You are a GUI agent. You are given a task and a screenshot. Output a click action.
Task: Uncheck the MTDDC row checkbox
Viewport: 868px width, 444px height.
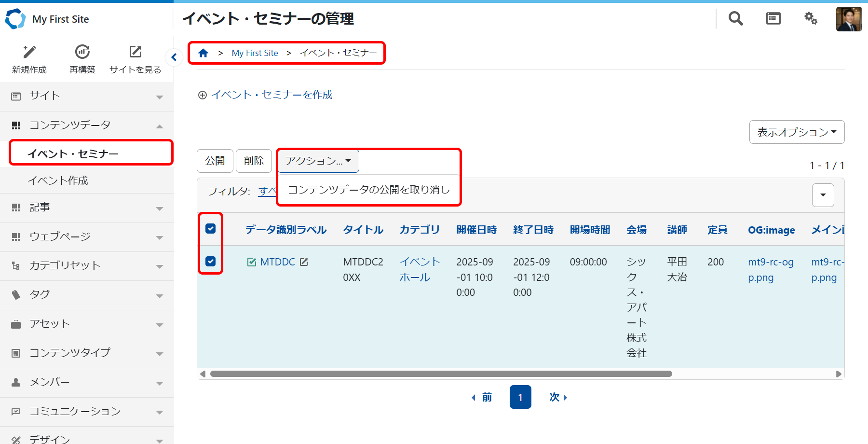211,262
